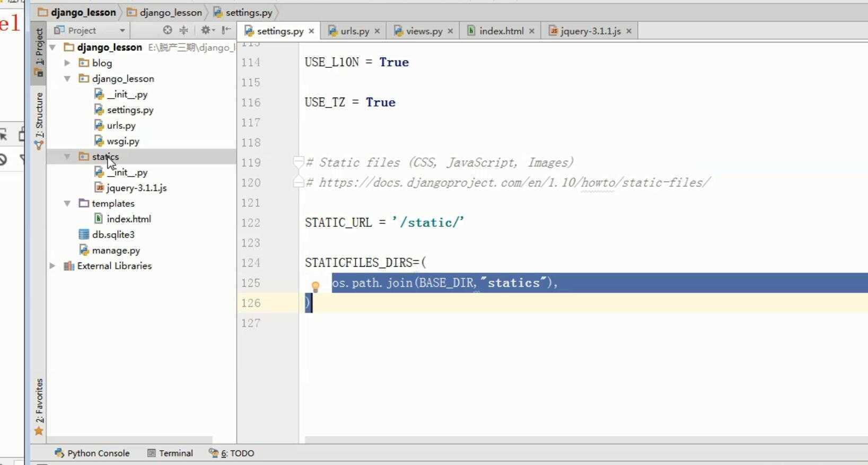Expand the blog folder
The image size is (868, 465).
coord(67,63)
